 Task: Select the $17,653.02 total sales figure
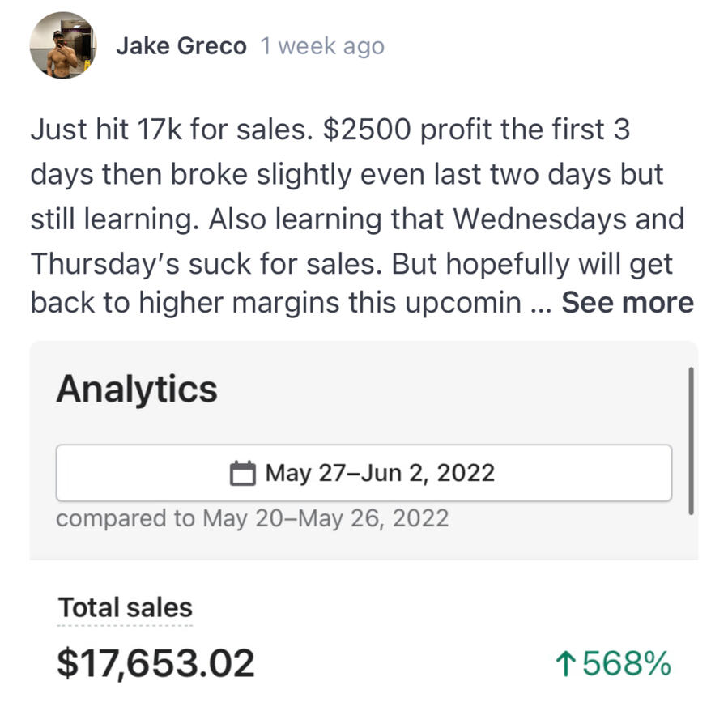click(x=155, y=663)
